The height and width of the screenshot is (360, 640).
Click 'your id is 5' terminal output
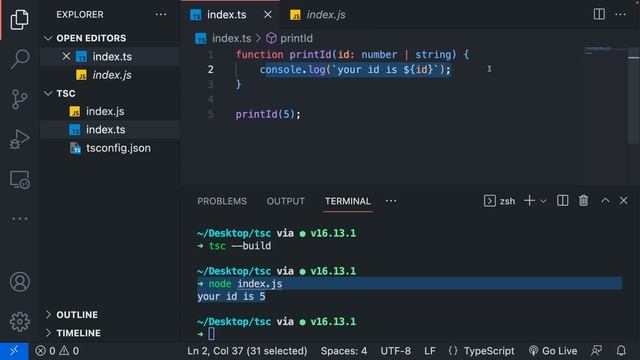tap(231, 296)
